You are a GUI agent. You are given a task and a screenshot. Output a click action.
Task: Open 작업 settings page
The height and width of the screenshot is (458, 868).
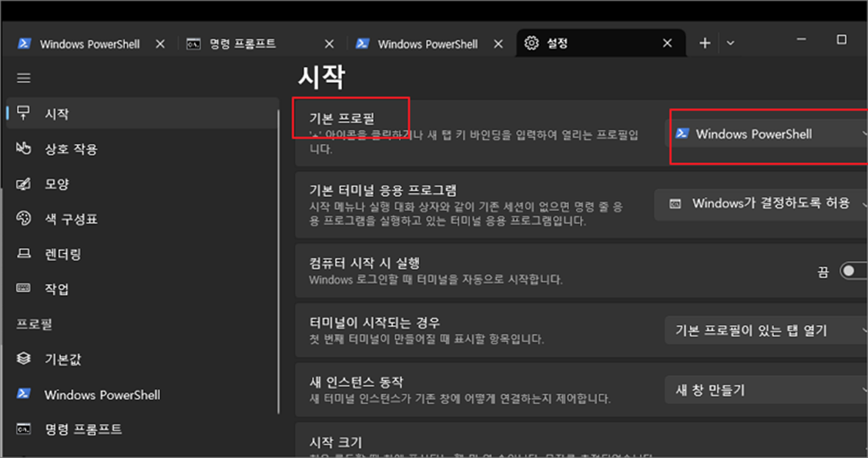click(x=142, y=288)
